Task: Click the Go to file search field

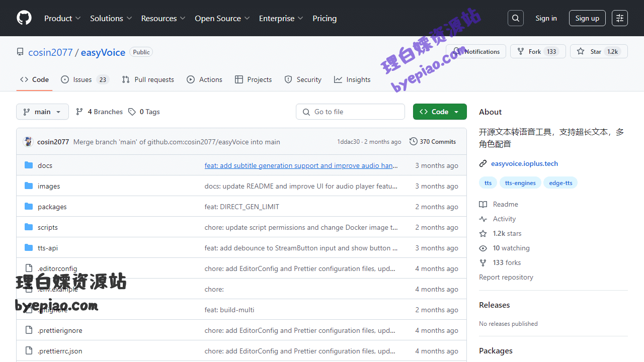Action: [350, 112]
